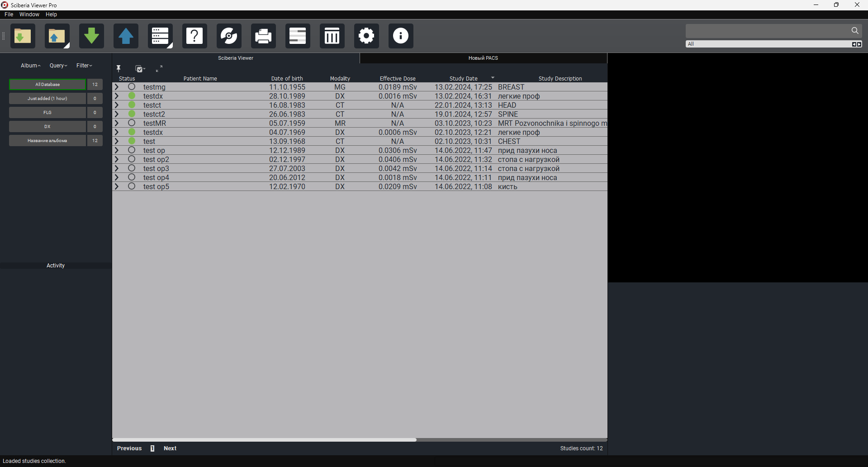868x467 pixels.
Task: Toggle green status circle for testct
Action: coord(132,105)
